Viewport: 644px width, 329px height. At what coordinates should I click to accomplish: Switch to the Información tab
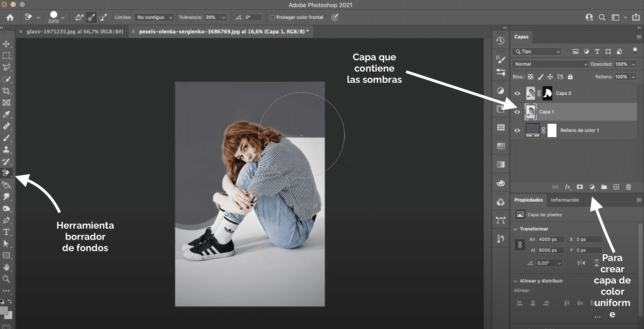pyautogui.click(x=565, y=200)
